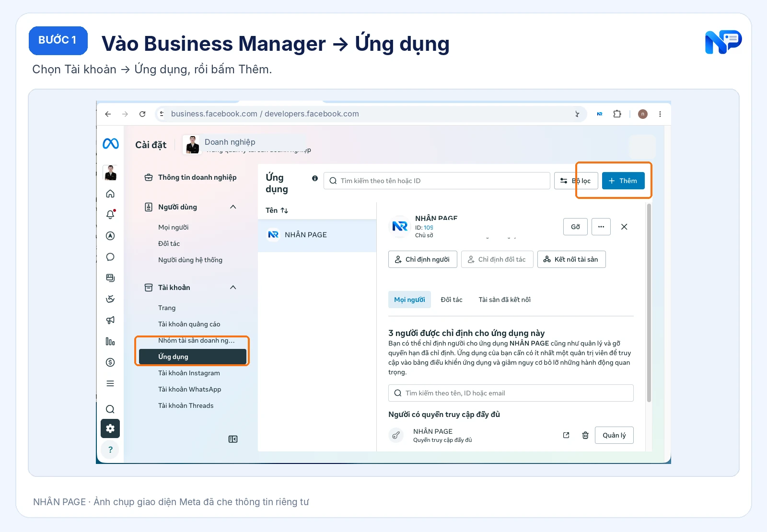This screenshot has height=532, width=767.
Task: Close the app details panel
Action: 624,227
